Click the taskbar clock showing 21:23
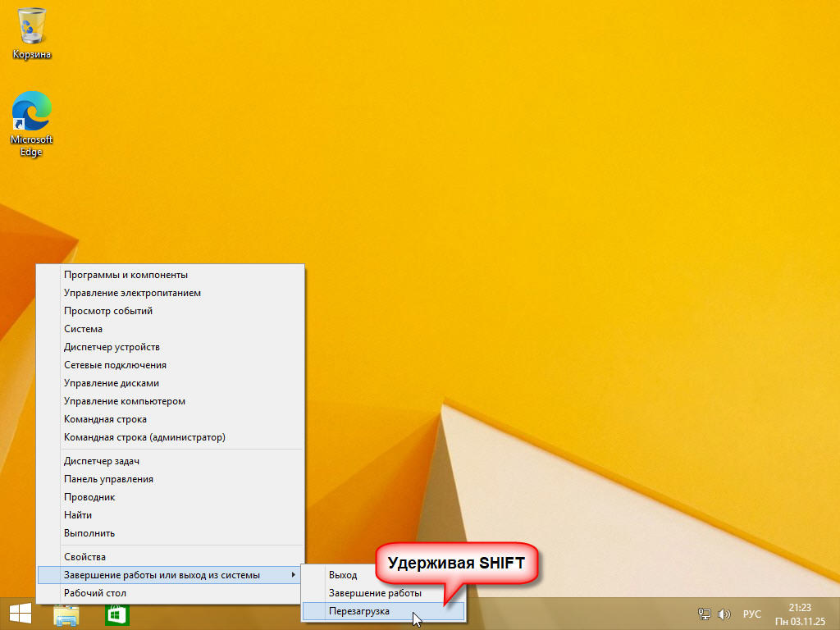The width and height of the screenshot is (840, 630). pos(799,614)
